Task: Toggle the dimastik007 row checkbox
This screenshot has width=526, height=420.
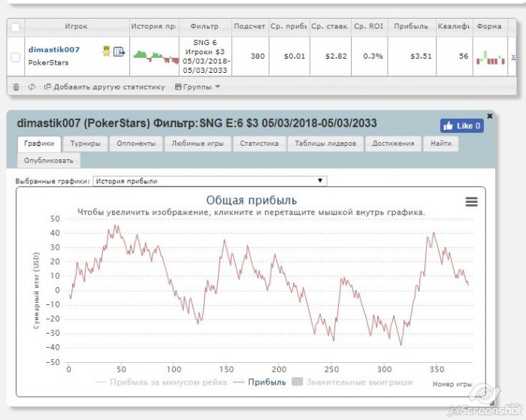Action: click(x=16, y=57)
